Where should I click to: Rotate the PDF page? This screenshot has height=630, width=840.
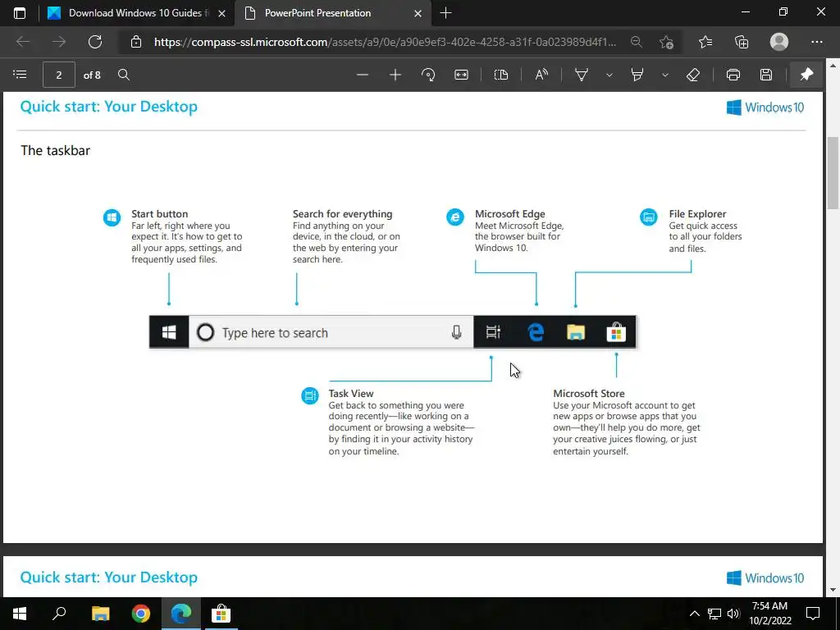[428, 75]
